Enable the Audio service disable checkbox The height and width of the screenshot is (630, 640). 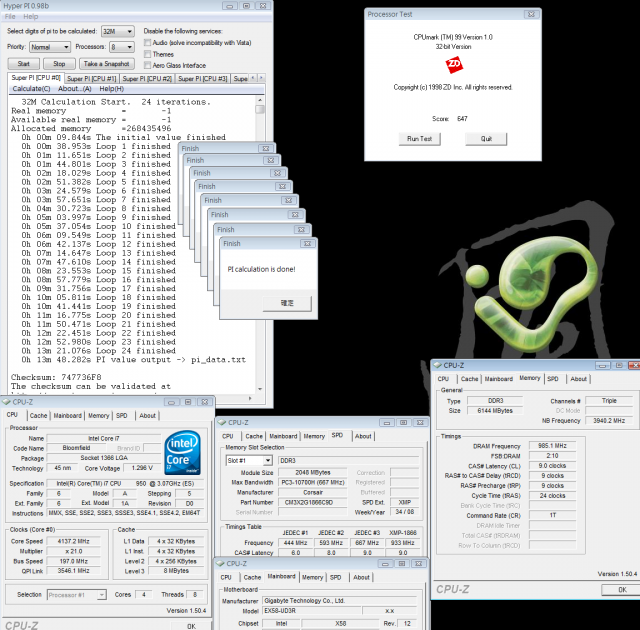[x=147, y=42]
